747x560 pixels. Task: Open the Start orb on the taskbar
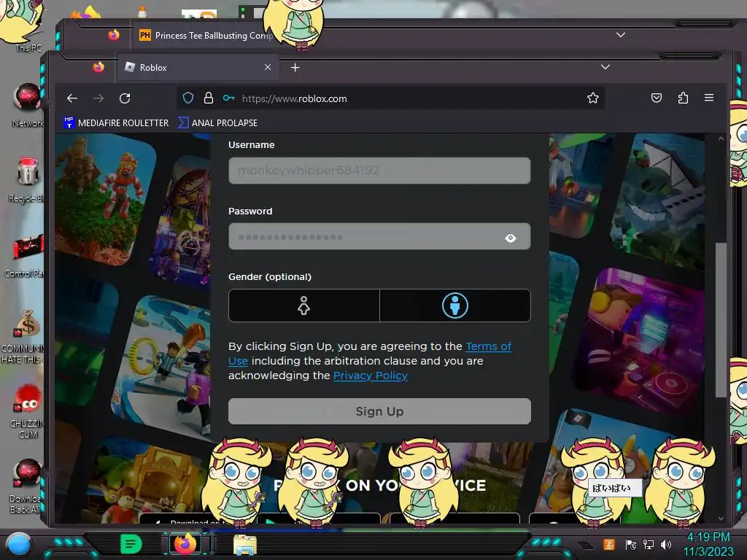click(19, 544)
